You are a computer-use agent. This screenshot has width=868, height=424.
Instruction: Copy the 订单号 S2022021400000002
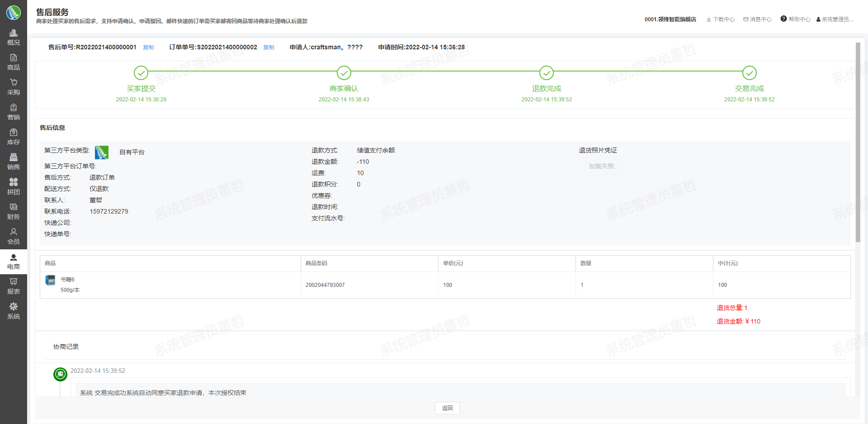coord(269,48)
